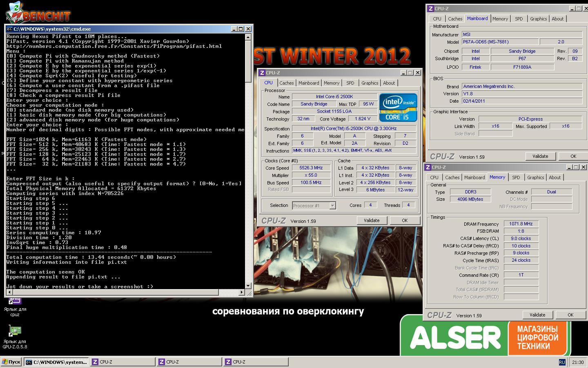Viewport: 588px width, 368px height.
Task: Click cmd vertical scrollbar thumb
Action: [x=248, y=61]
